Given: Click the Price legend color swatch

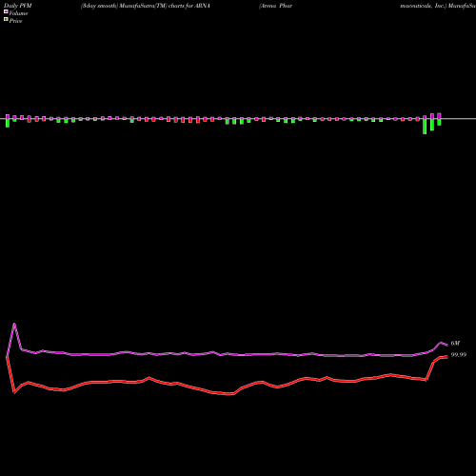Looking at the screenshot, I should click(6, 19).
